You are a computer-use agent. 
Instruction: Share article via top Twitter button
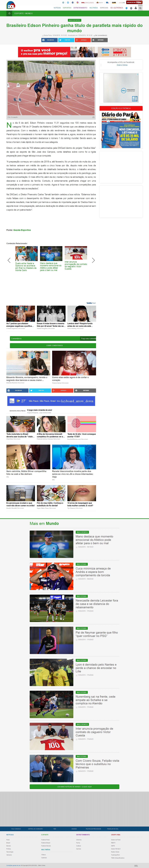click(66, 40)
